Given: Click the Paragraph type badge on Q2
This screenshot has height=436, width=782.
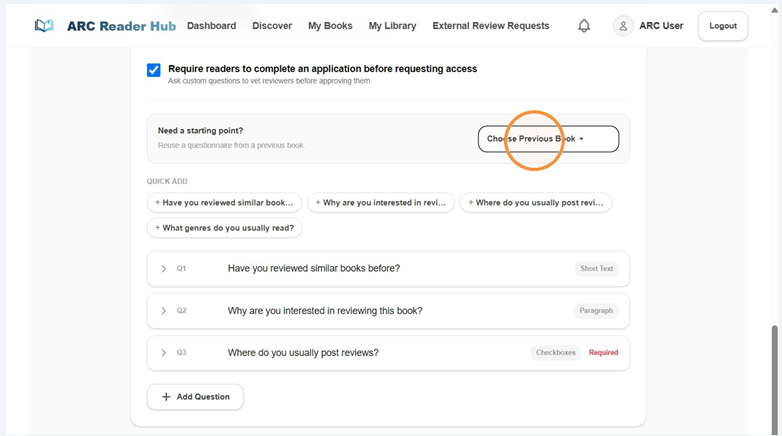Looking at the screenshot, I should pyautogui.click(x=596, y=310).
